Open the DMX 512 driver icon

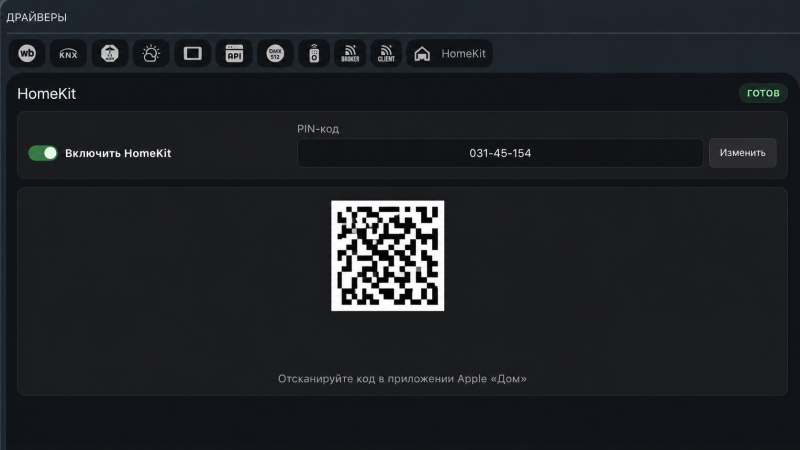coord(276,53)
